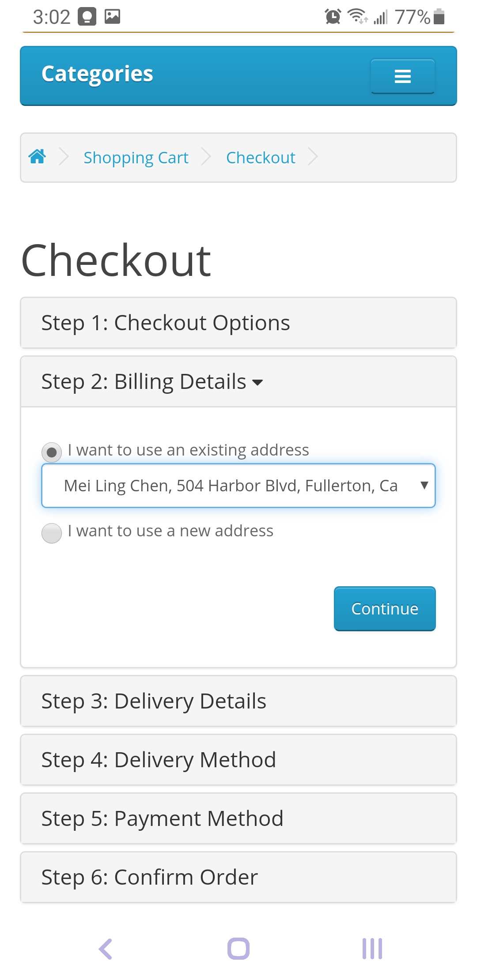Choose the new address radio option
Viewport: 477px width, 980px height.
(x=52, y=533)
